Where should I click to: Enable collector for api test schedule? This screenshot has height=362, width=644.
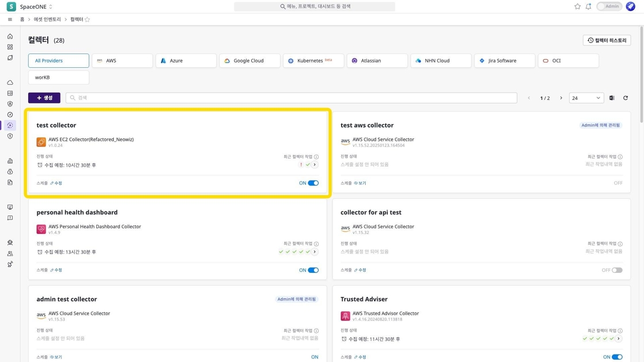[x=616, y=270]
